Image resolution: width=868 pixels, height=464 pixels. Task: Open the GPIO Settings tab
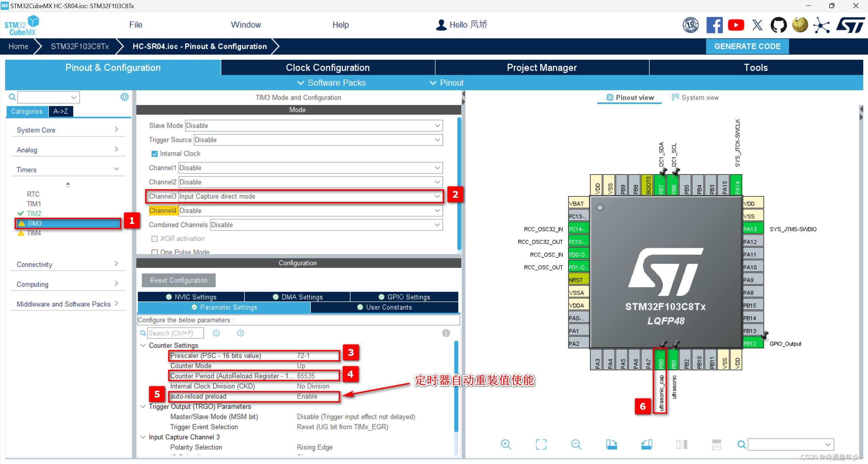point(404,297)
